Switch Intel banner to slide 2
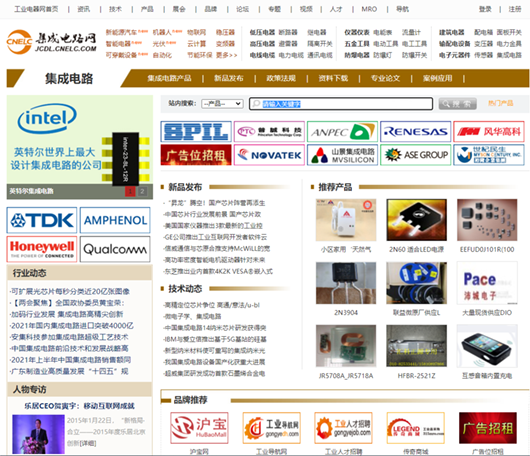This screenshot has width=530, height=456. pos(142,191)
